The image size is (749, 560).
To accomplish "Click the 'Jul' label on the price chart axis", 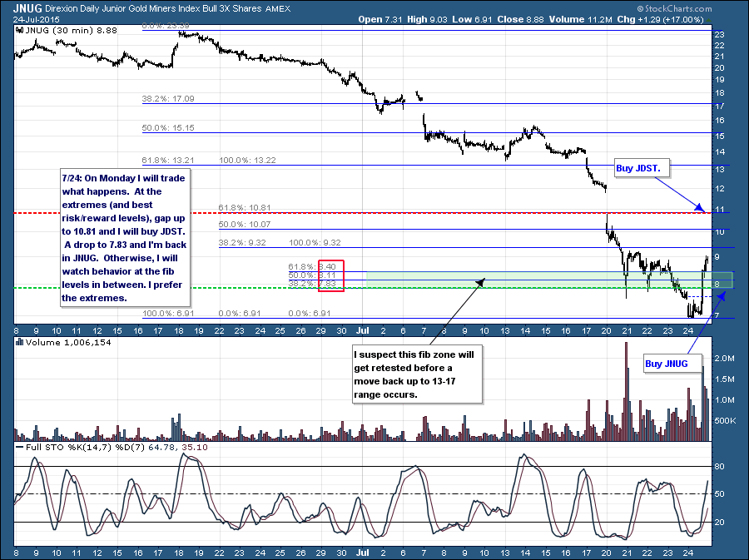I will pyautogui.click(x=362, y=330).
